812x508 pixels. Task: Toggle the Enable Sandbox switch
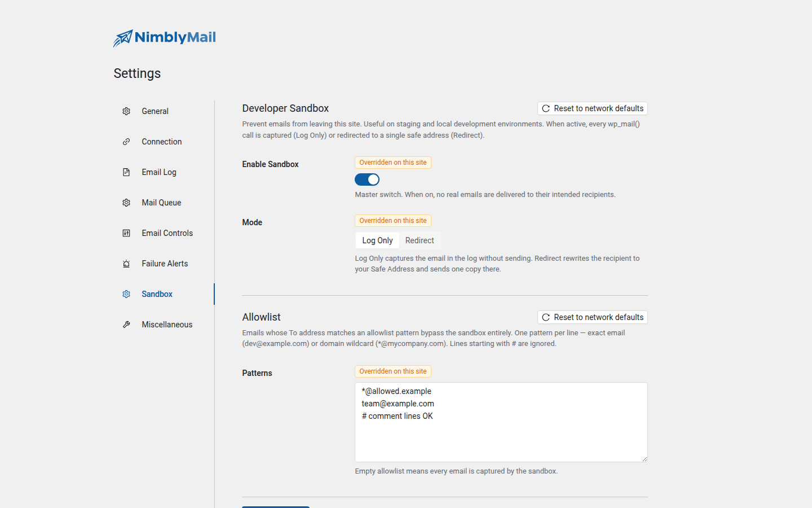tap(367, 179)
